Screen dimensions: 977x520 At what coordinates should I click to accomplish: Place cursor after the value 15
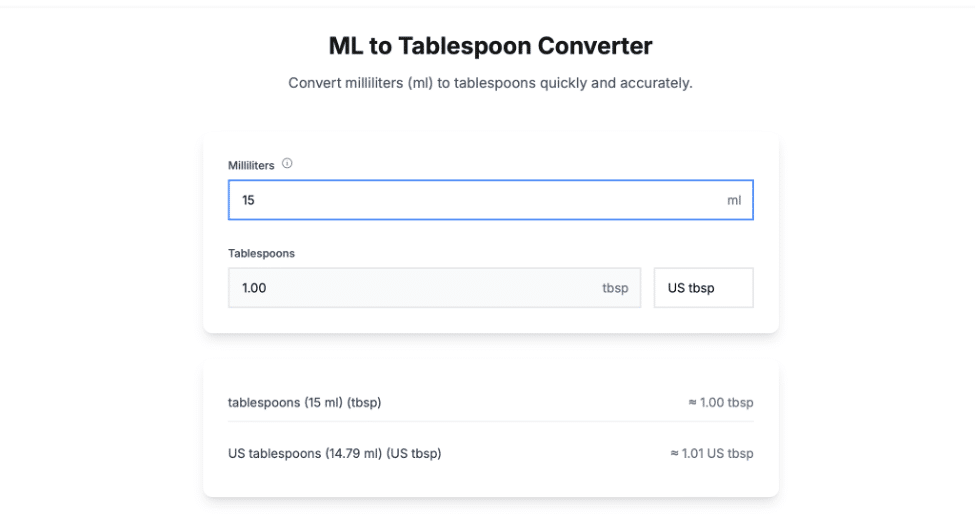pos(255,201)
